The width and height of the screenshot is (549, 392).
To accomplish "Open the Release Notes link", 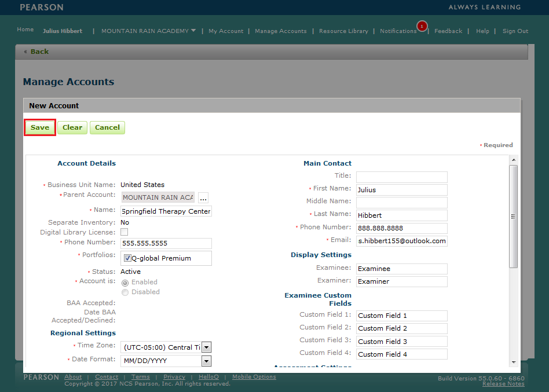I will click(503, 383).
